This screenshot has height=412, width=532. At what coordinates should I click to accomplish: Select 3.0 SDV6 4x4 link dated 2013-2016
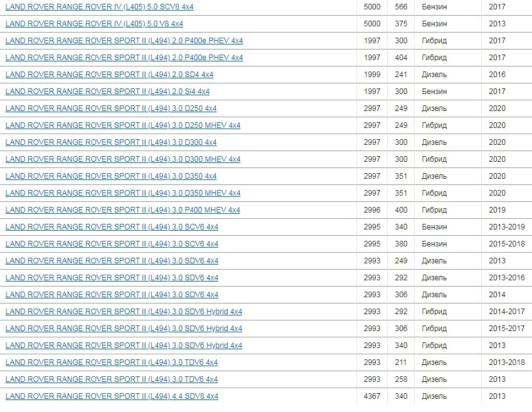pos(112,278)
